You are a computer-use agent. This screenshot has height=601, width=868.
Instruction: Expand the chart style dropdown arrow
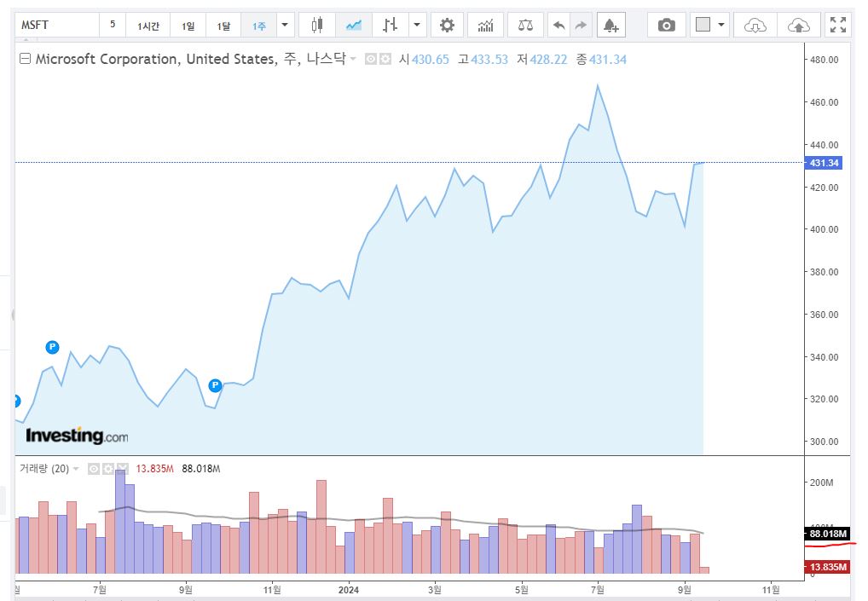point(417,25)
